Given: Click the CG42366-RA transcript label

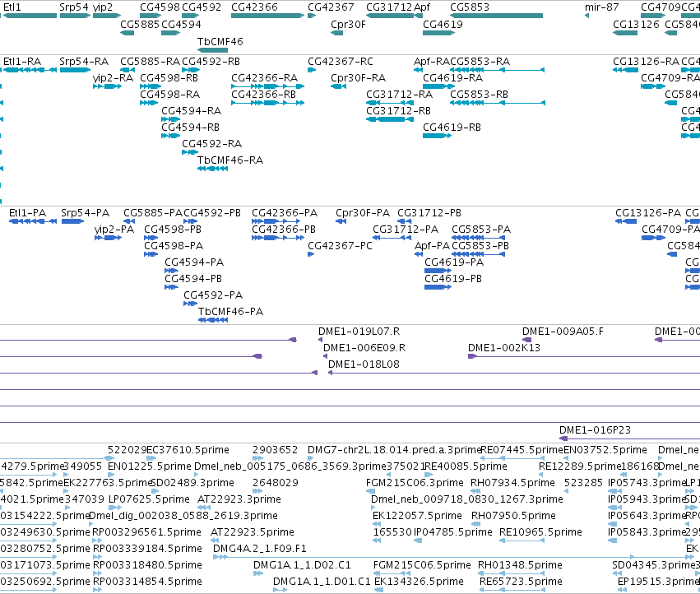Looking at the screenshot, I should point(264,77).
